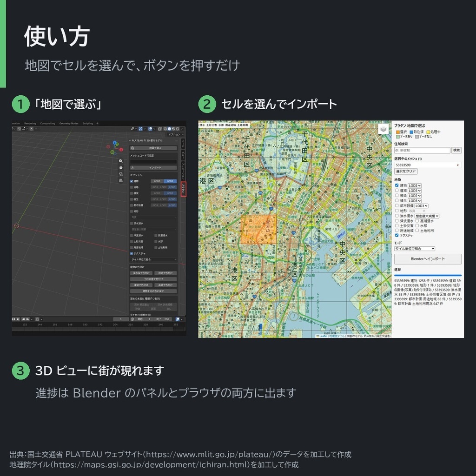476x476 pixels.
Task: Select wireframe viewport shading in the Blender header
Action: [165, 129]
